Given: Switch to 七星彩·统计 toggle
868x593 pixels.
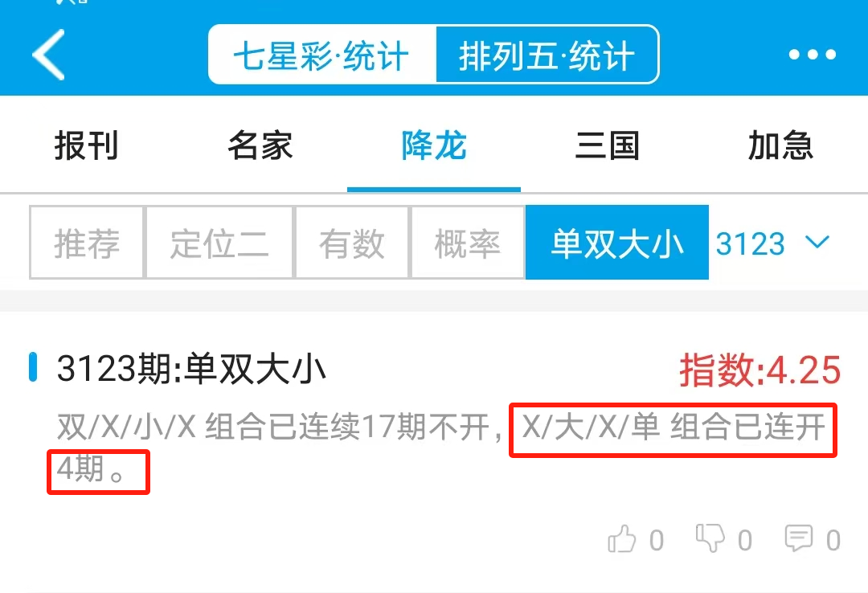Looking at the screenshot, I should (322, 55).
